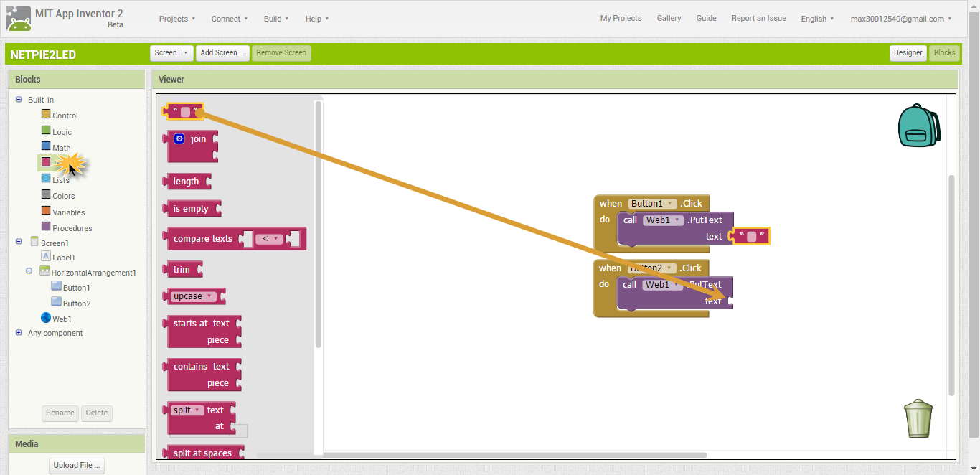Click the block palette vertical scrollbar
The image size is (980, 475).
point(318,224)
